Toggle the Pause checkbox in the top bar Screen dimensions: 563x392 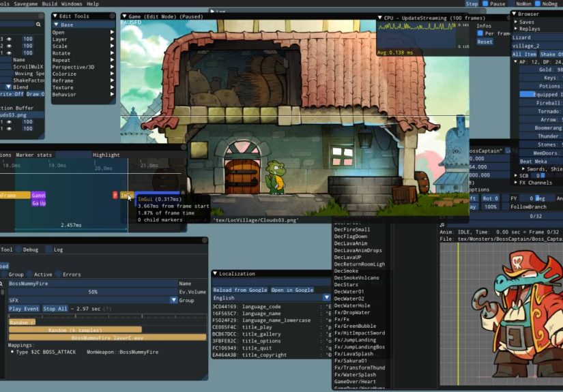(x=485, y=3)
